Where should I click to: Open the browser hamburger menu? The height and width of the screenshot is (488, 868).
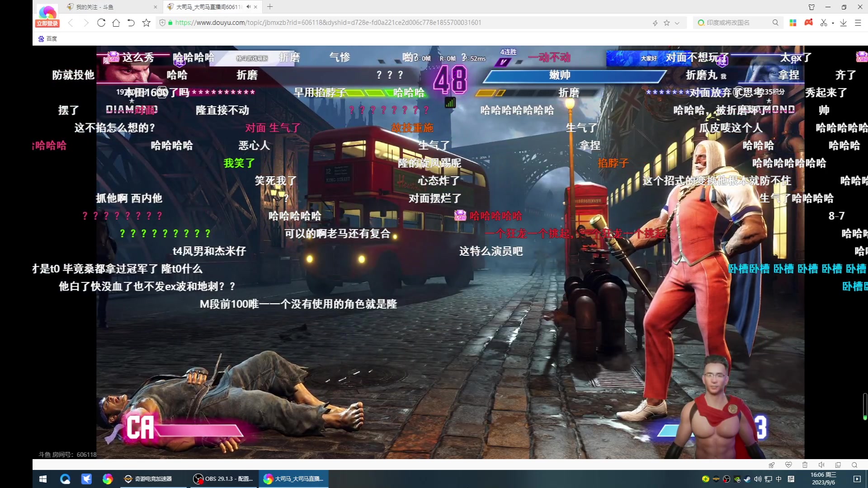coord(858,23)
